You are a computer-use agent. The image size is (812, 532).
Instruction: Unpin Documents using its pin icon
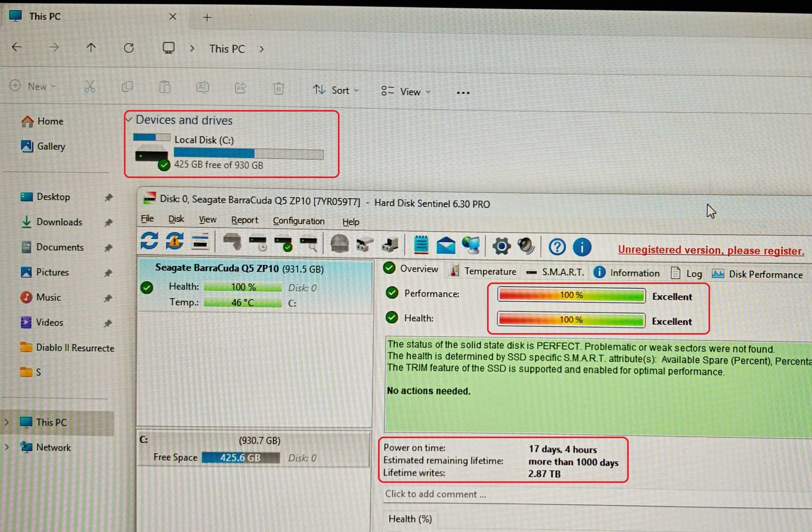coord(108,248)
